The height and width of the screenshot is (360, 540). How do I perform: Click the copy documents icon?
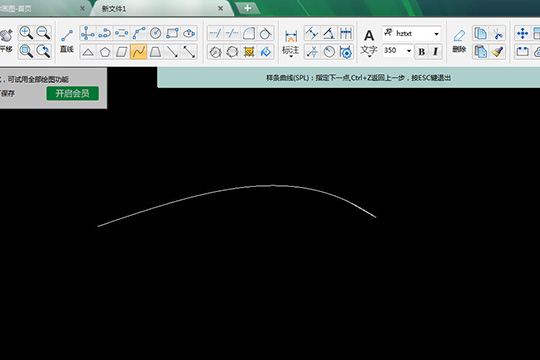pos(480,33)
